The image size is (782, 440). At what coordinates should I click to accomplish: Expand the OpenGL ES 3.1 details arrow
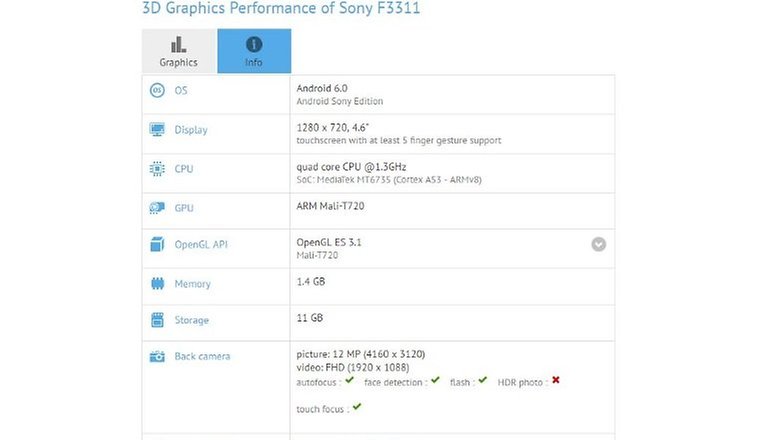(598, 244)
